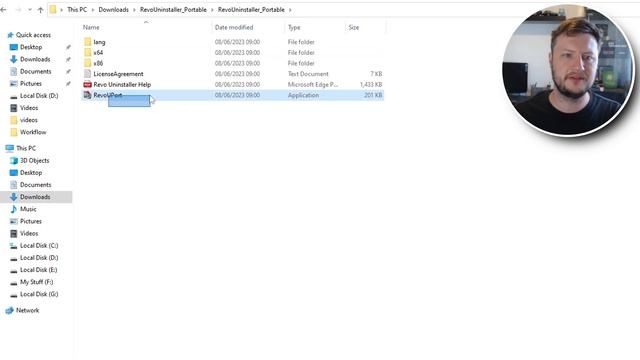Click the Text Document type cell
This screenshot has height=360, width=640.
coord(308,74)
